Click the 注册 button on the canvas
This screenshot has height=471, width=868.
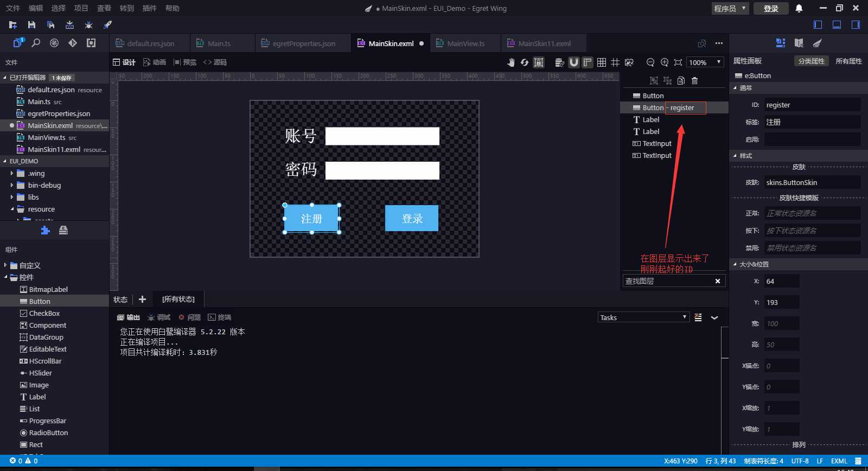point(312,219)
